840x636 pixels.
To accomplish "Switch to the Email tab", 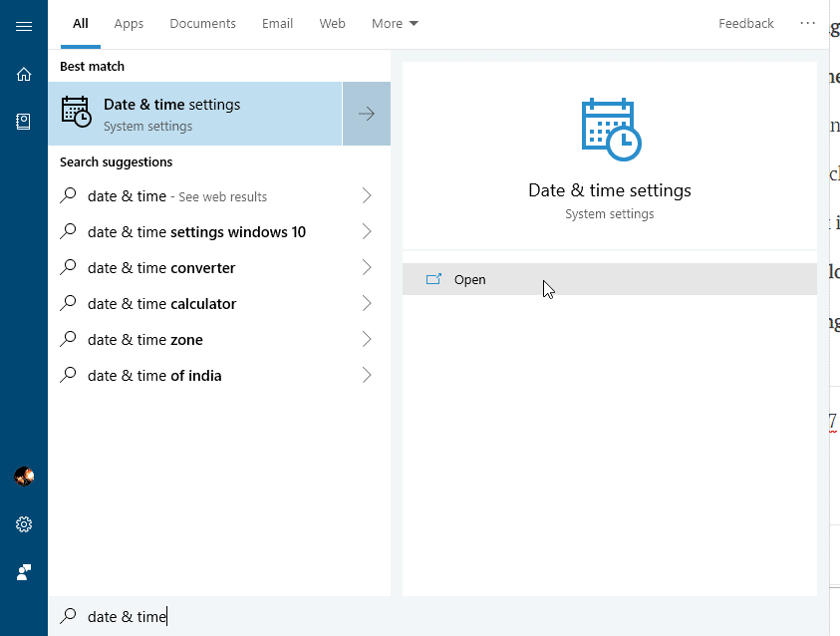I will click(x=277, y=24).
